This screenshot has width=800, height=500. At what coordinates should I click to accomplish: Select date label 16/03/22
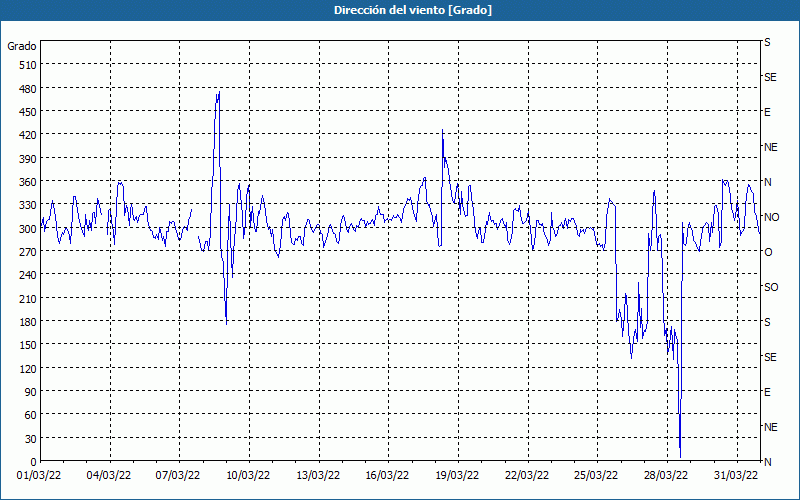(387, 476)
